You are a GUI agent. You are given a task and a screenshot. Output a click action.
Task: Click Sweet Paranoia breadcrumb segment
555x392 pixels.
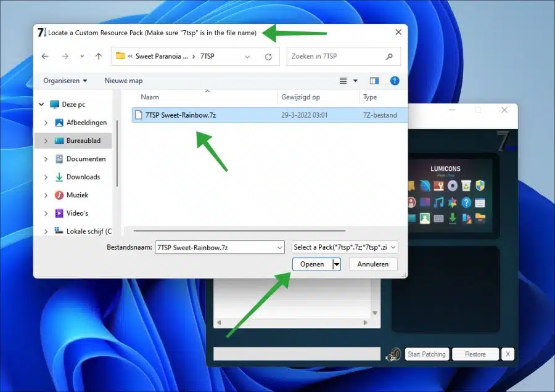pos(162,56)
